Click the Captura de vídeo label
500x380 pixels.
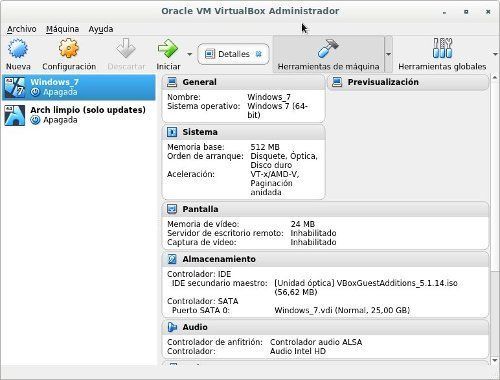click(x=202, y=242)
